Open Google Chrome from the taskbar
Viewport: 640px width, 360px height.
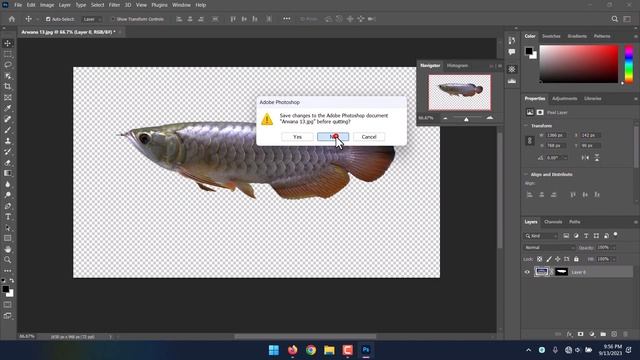(x=311, y=350)
